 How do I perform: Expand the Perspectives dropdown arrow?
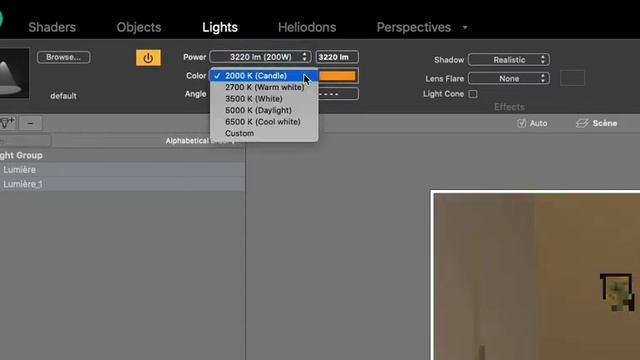464,28
